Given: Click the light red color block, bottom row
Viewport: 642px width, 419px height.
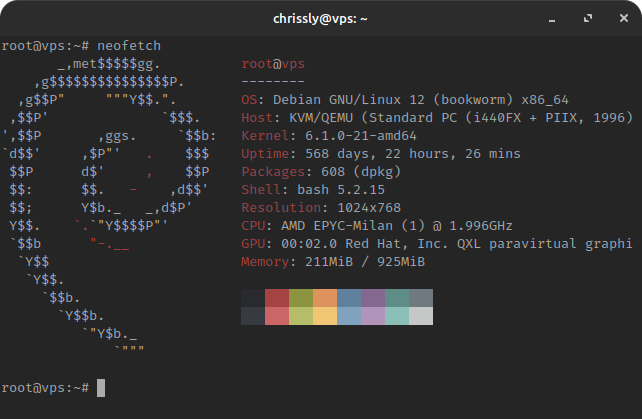Looking at the screenshot, I should click(277, 316).
